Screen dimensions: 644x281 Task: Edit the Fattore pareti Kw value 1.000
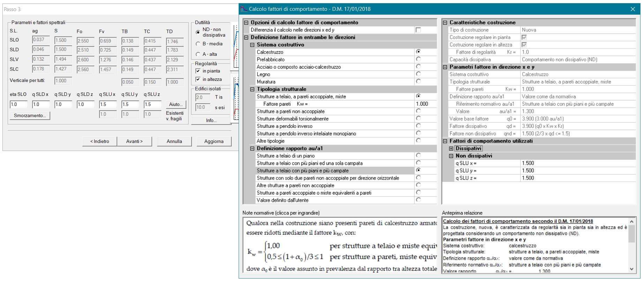[426, 104]
